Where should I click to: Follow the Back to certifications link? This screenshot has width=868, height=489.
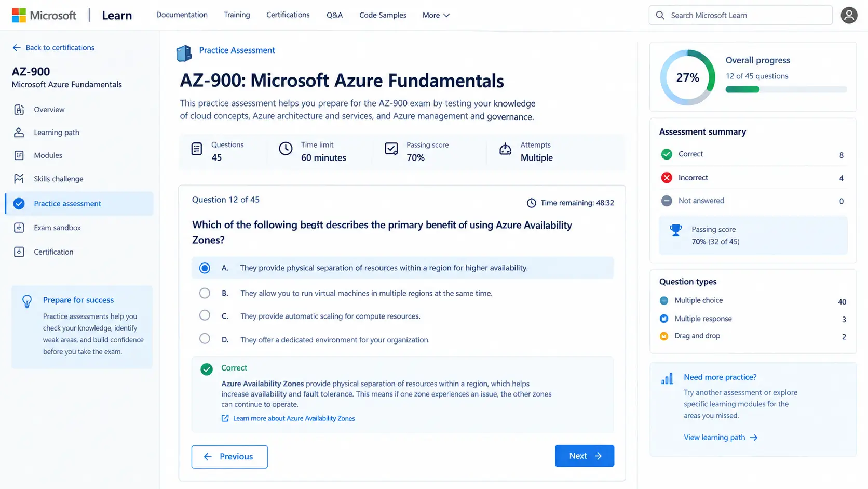pyautogui.click(x=60, y=47)
